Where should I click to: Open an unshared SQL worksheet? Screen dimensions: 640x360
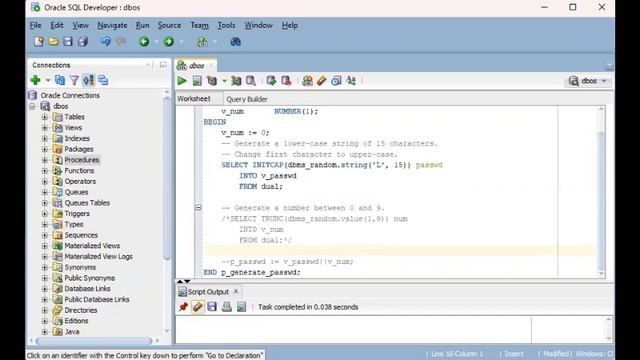[307, 81]
